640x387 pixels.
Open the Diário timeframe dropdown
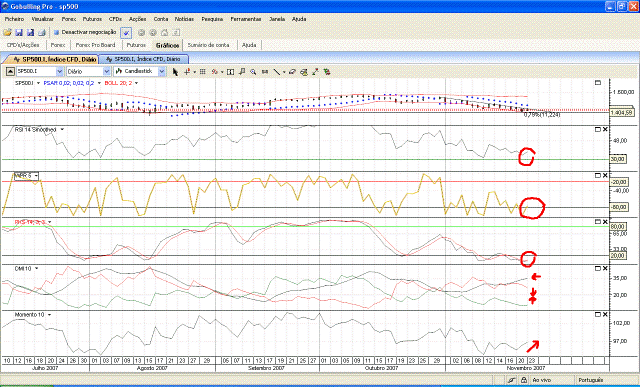click(107, 71)
